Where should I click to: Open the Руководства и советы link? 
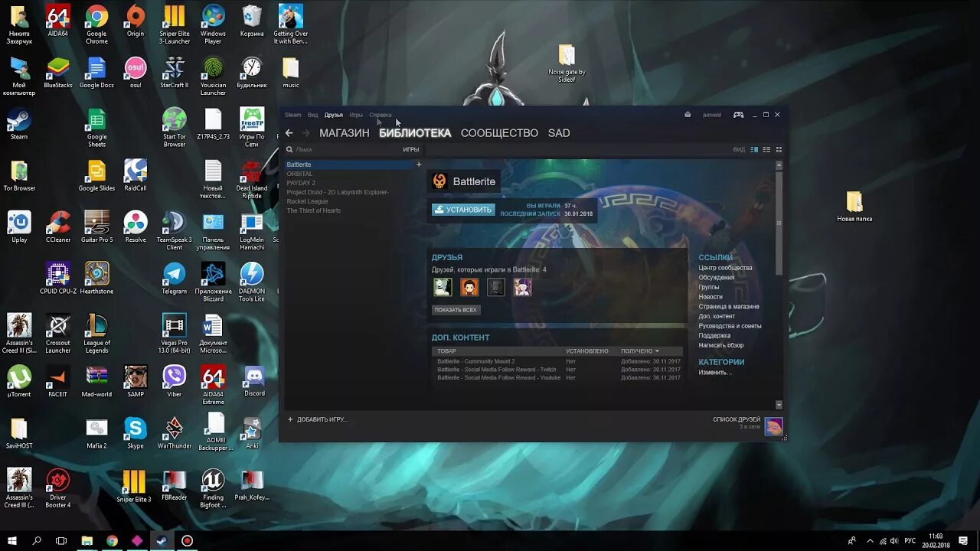click(x=730, y=326)
